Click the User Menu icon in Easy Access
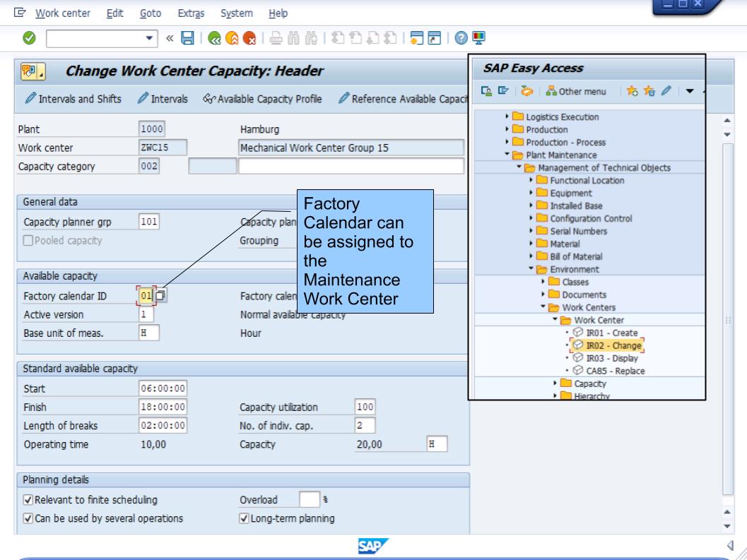The image size is (747, 560). 486,90
